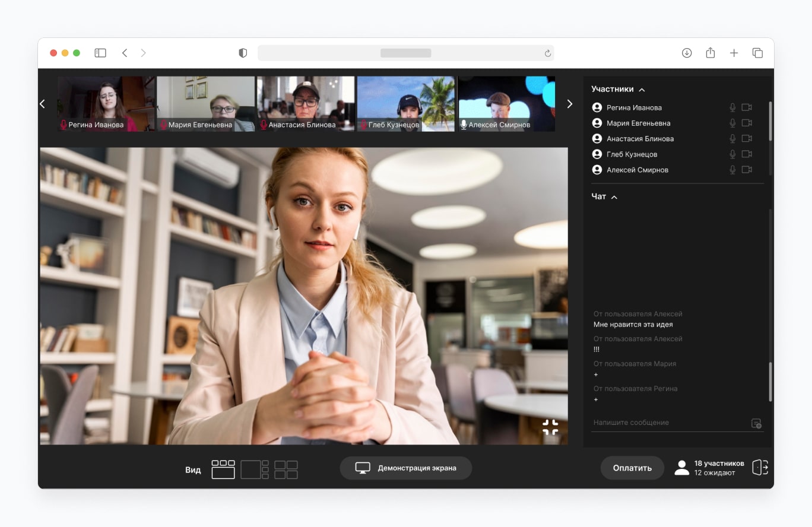Click От пользователя Мария sender label
Viewport: 812px width, 527px height.
(635, 364)
